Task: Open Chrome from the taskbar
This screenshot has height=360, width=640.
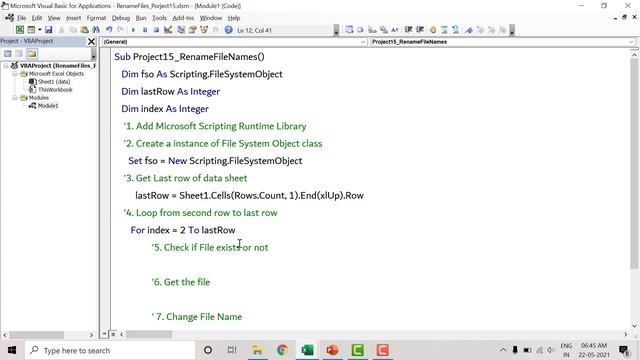Action: coord(282,350)
